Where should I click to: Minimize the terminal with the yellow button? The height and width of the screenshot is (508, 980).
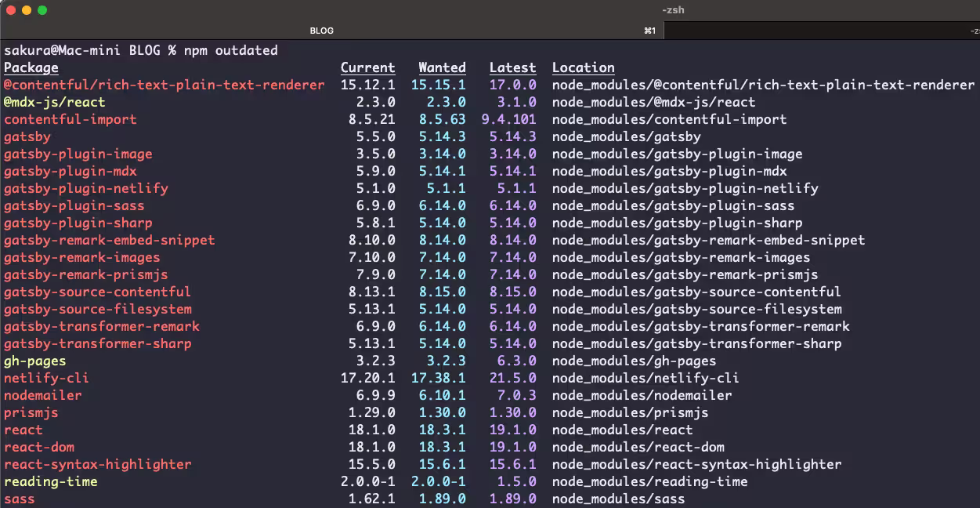click(27, 10)
